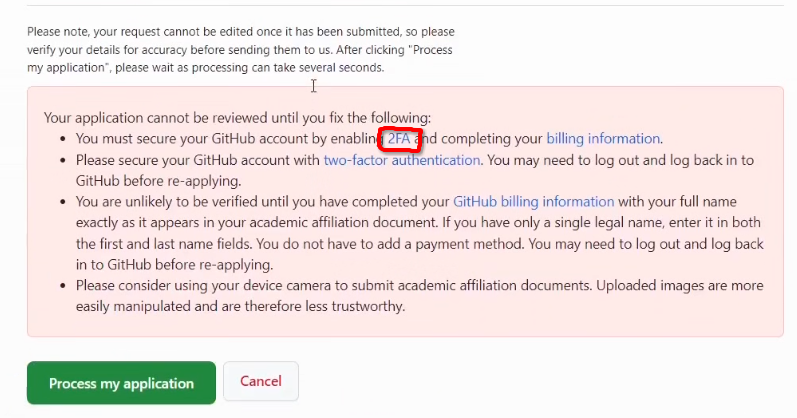Click the bullet marker before "You are unlikely"
Screen dimensions: 797x418
(63, 202)
